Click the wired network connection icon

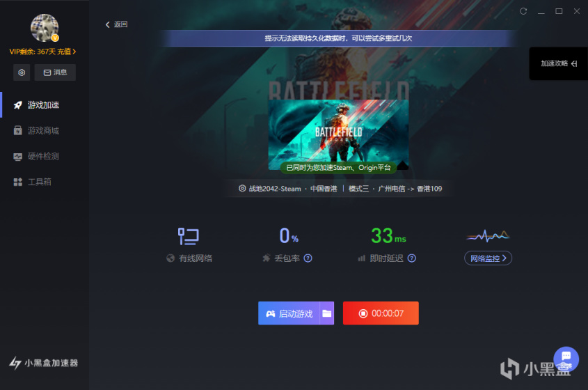[x=189, y=237]
